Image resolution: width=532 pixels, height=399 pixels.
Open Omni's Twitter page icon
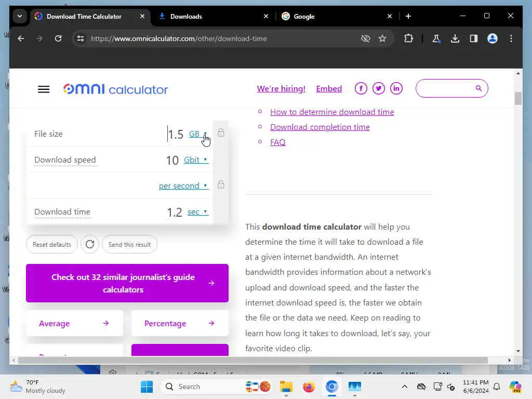point(378,88)
